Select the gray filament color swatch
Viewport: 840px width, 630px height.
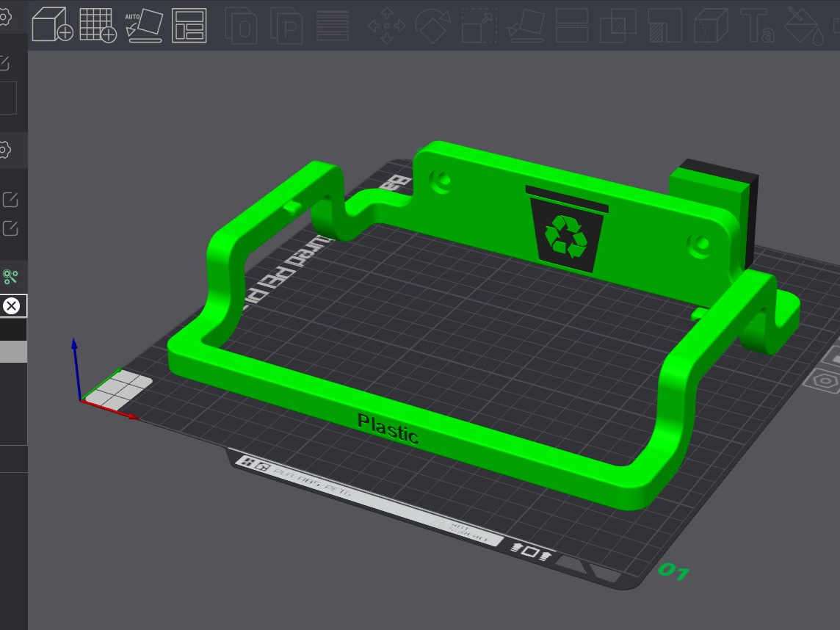(x=13, y=352)
